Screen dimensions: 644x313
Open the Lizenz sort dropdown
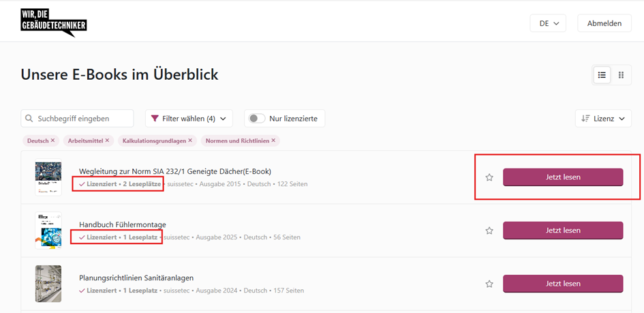click(603, 118)
